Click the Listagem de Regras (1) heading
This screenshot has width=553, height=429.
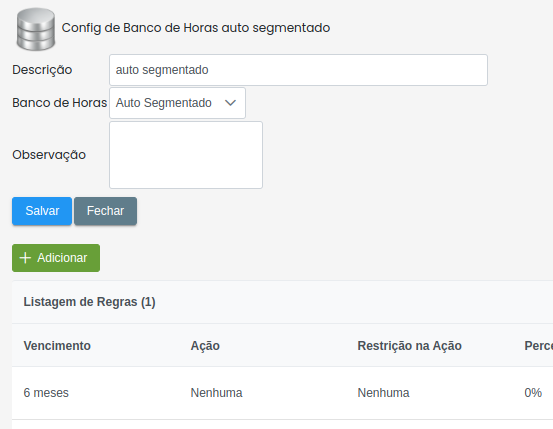tap(90, 302)
